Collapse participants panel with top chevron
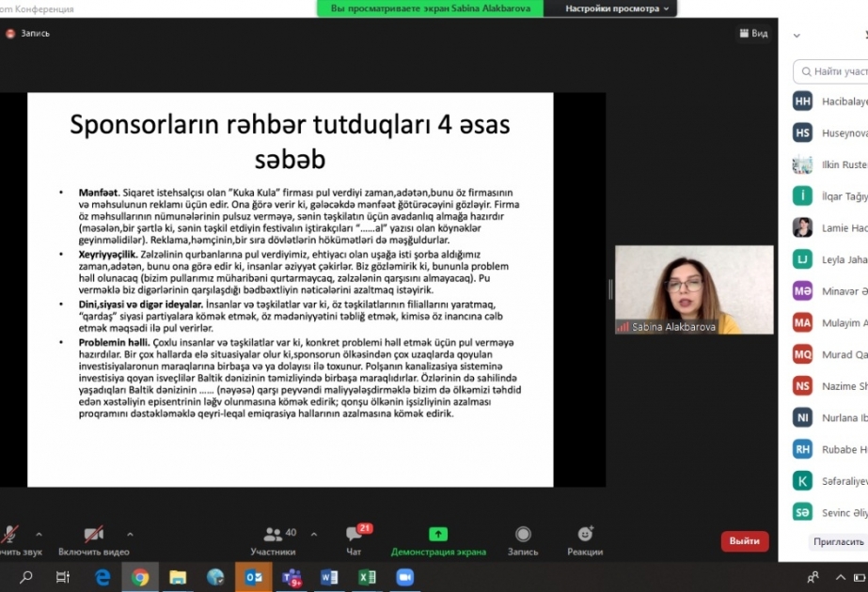 tap(797, 36)
